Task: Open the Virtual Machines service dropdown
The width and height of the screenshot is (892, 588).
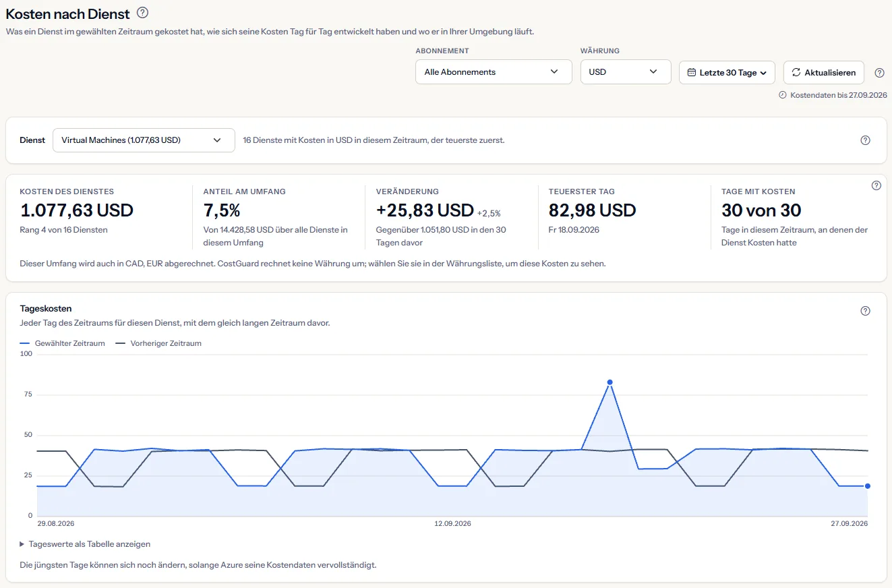Action: click(144, 140)
